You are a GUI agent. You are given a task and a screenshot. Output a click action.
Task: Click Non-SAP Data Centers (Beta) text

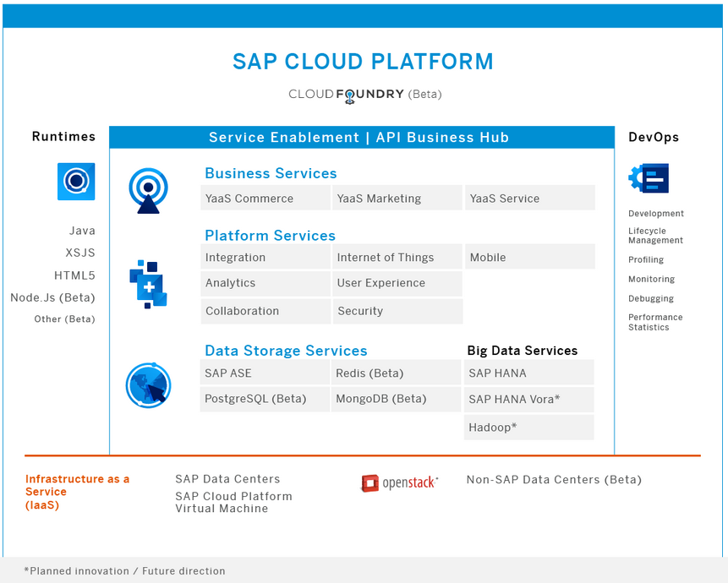tap(554, 480)
